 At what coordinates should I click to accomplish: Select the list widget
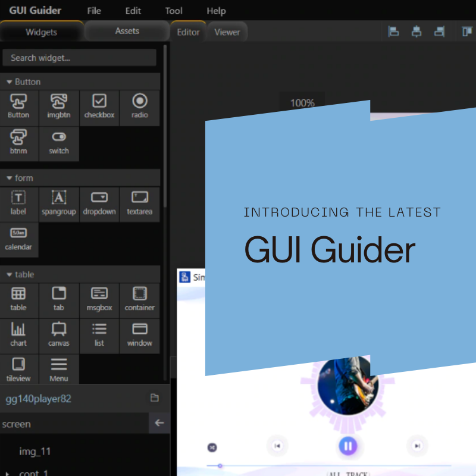coord(99,336)
